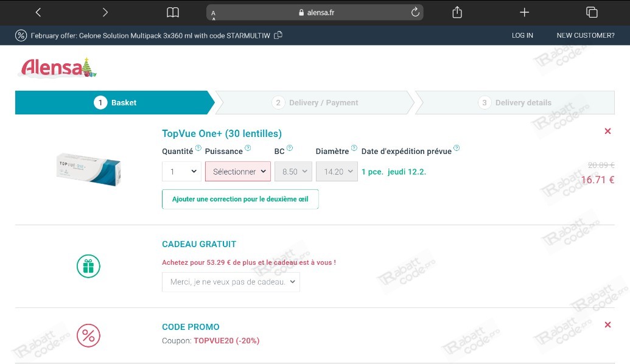This screenshot has height=364, width=630.
Task: Go to Delivery details step
Action: 514,103
